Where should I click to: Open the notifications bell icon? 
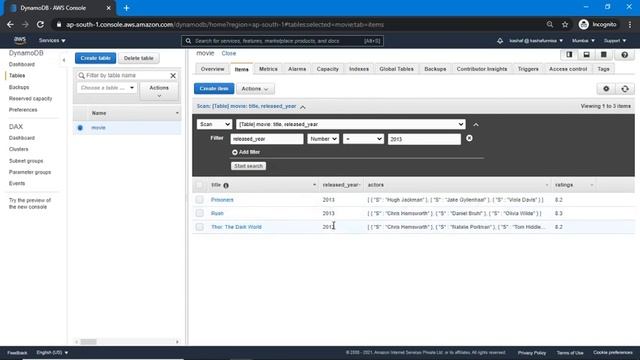(x=500, y=41)
